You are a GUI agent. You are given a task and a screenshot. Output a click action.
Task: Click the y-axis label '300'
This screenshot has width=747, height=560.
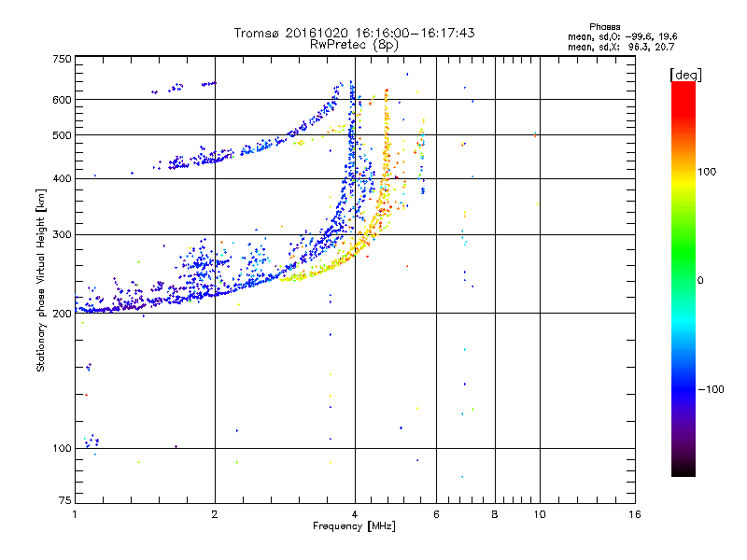pyautogui.click(x=62, y=235)
